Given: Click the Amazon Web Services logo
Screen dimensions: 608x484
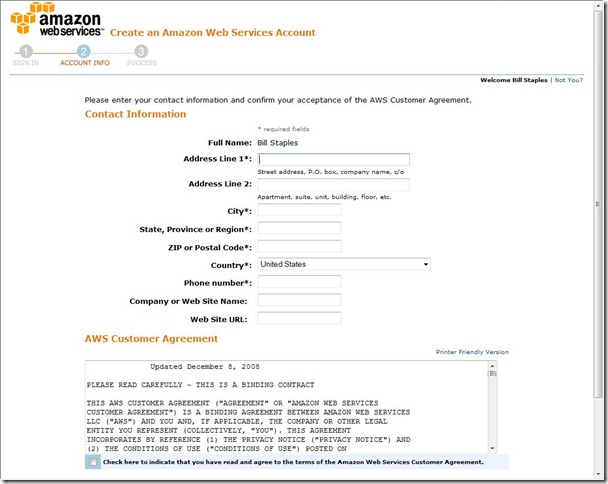Looking at the screenshot, I should [57, 19].
